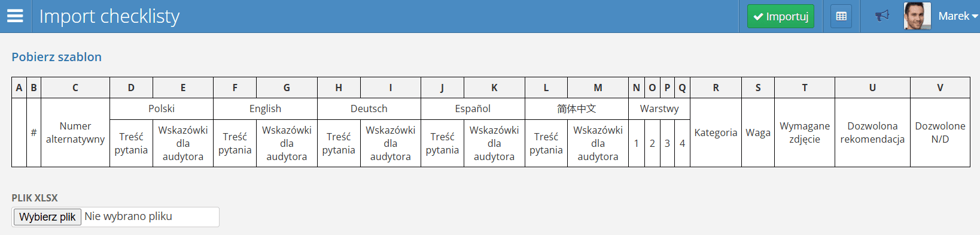
Task: Select the Deutsch header cell
Action: coord(369,109)
